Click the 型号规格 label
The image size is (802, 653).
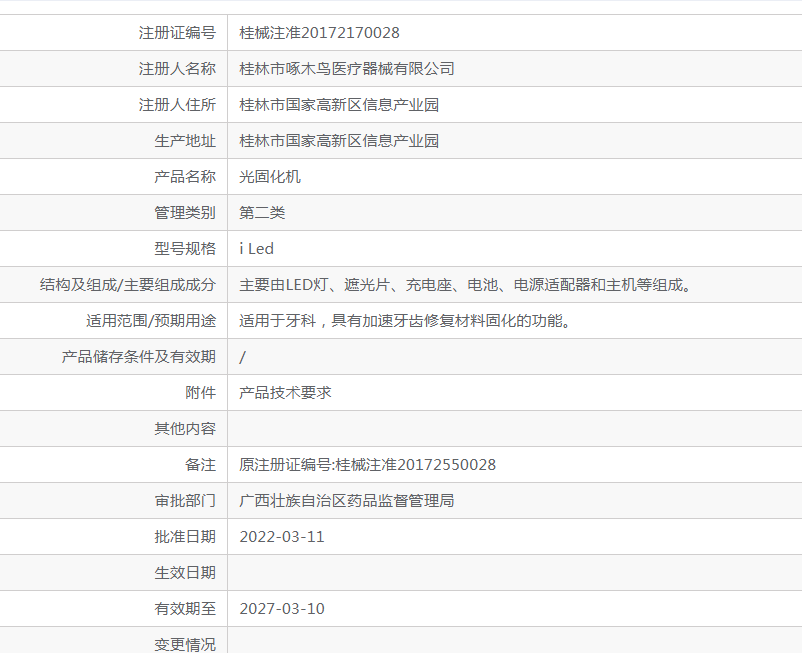pos(185,249)
